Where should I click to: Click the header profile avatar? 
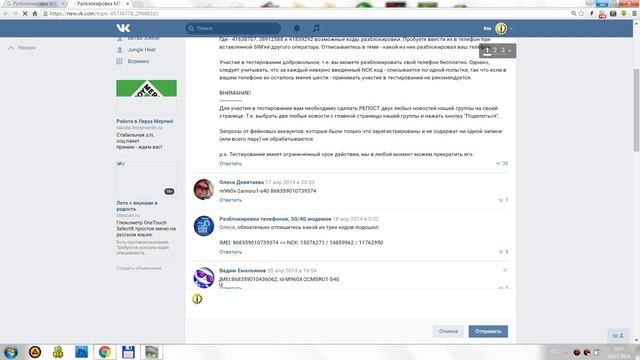coord(501,28)
